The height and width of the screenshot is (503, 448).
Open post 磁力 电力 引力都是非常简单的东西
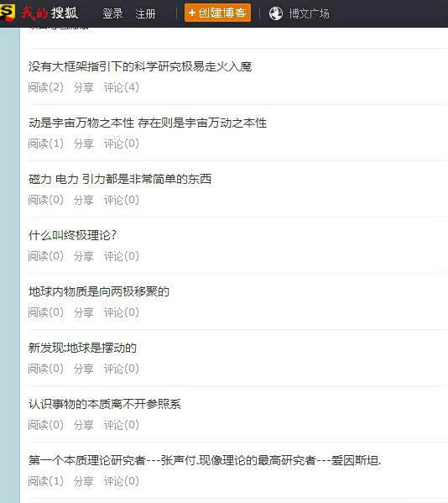pyautogui.click(x=120, y=179)
